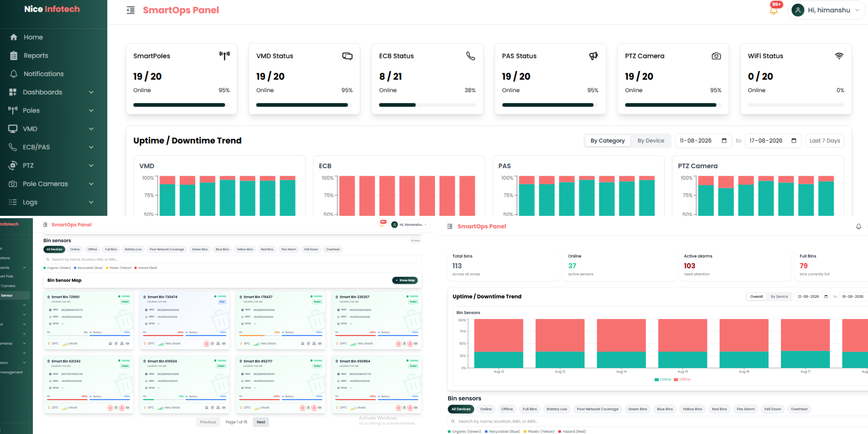Viewport: 868px width, 434px height.
Task: Expand the Logs sidebar chevron
Action: pyautogui.click(x=91, y=202)
